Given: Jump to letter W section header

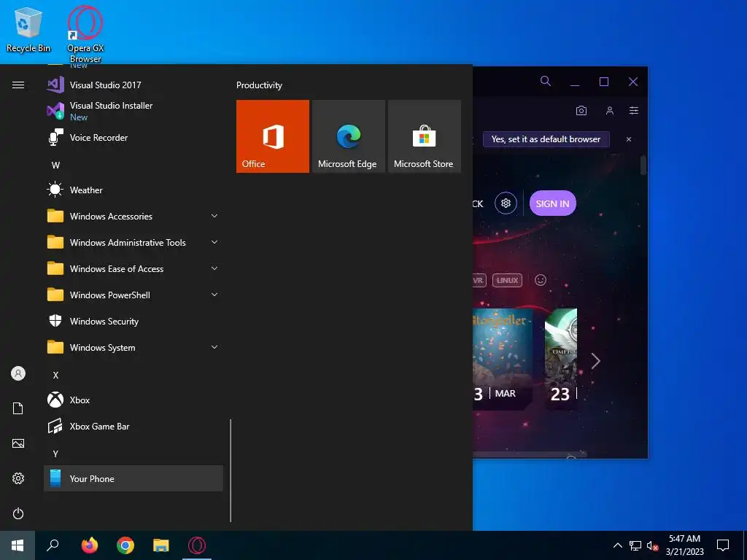Looking at the screenshot, I should (x=55, y=166).
